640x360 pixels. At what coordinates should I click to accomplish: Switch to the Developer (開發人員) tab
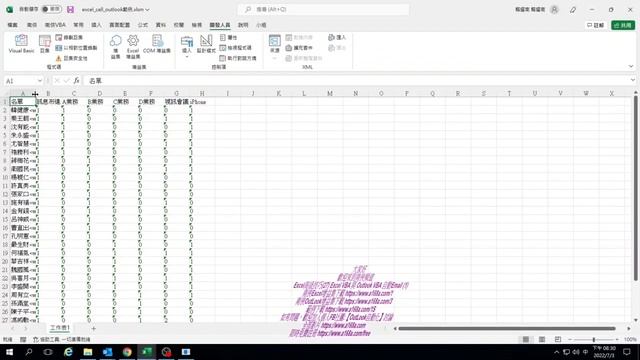click(220, 25)
